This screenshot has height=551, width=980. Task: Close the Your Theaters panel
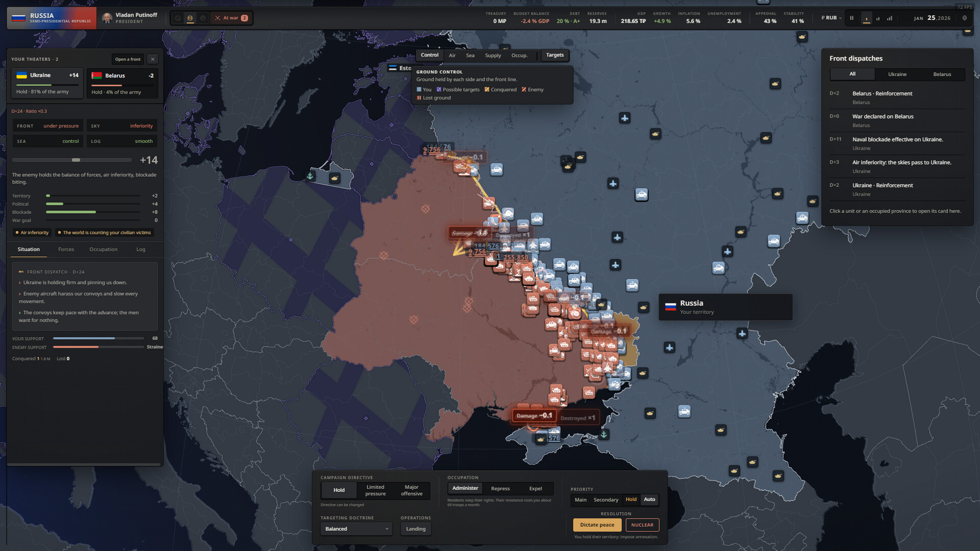click(x=152, y=59)
